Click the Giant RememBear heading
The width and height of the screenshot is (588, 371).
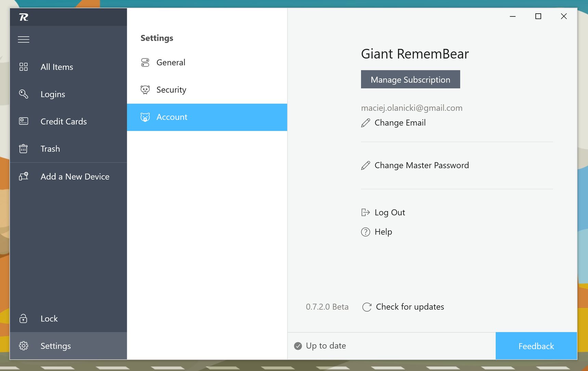[x=415, y=54]
